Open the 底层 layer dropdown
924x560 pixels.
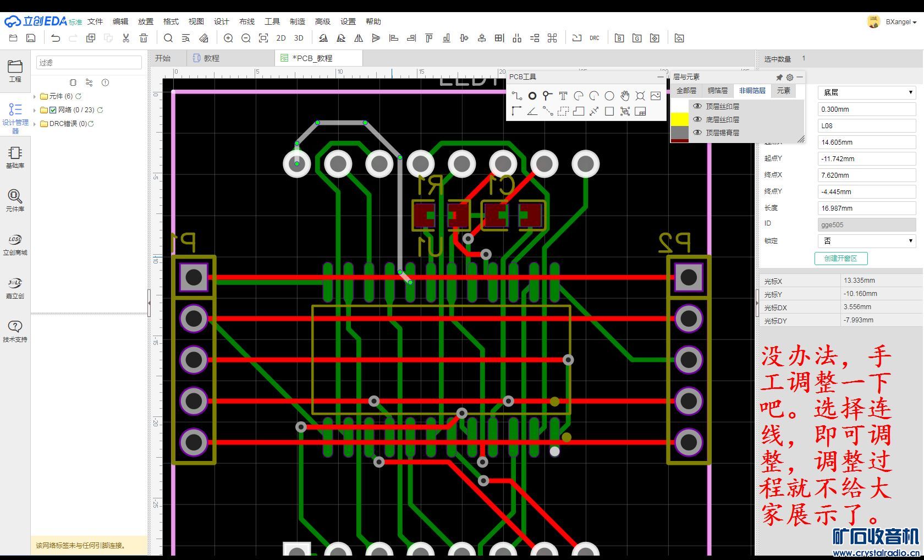pyautogui.click(x=866, y=92)
